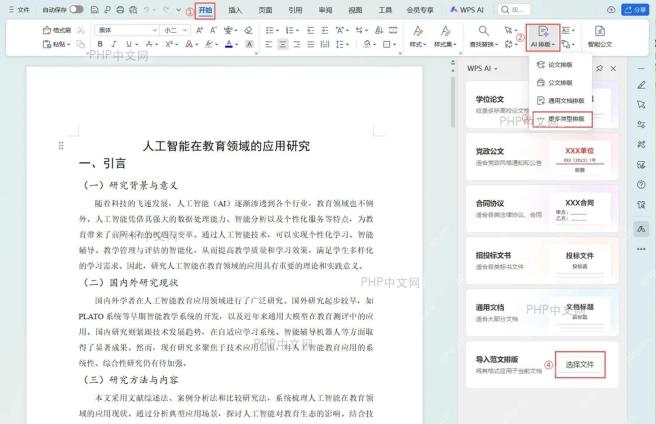Click the 选择文件 button
The width and height of the screenshot is (656, 424).
click(580, 365)
